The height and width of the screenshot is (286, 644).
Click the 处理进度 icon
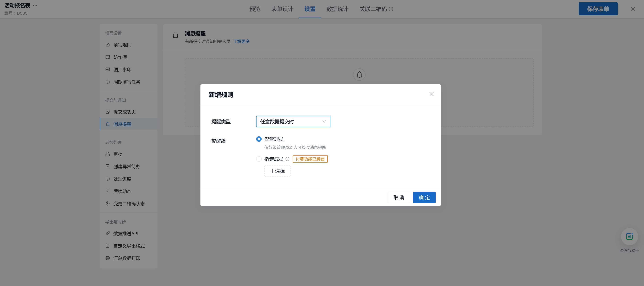(x=107, y=179)
